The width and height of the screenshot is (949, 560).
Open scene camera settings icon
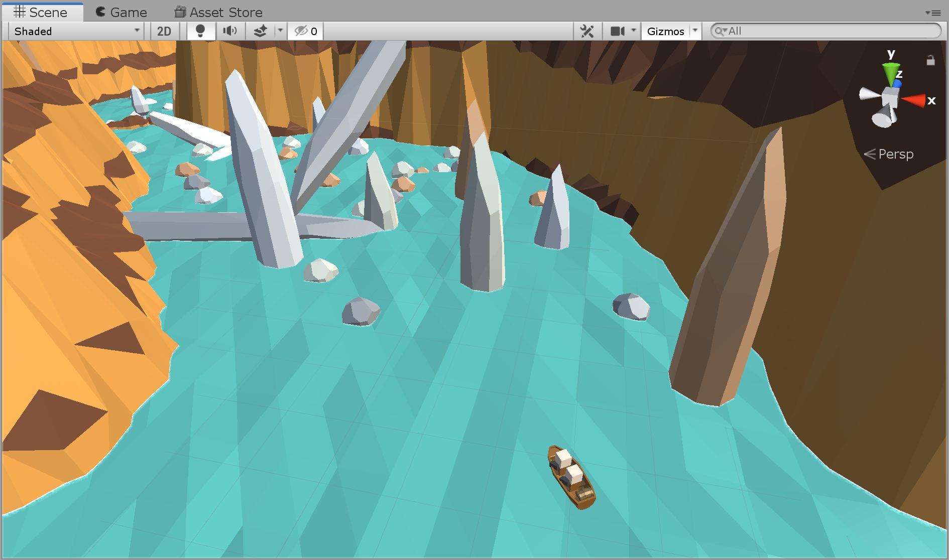pyautogui.click(x=617, y=31)
